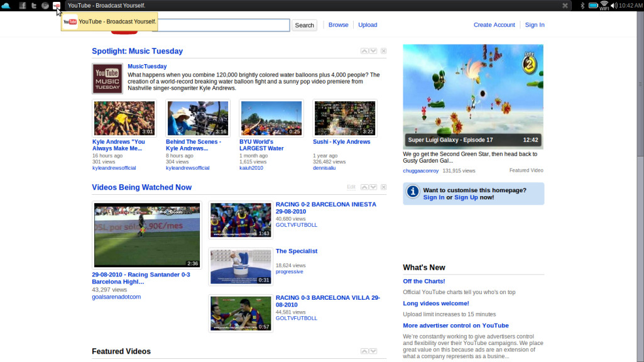
Task: Open 'RACING 0-2 BARCELONA INIESTA' title link
Action: (x=325, y=208)
